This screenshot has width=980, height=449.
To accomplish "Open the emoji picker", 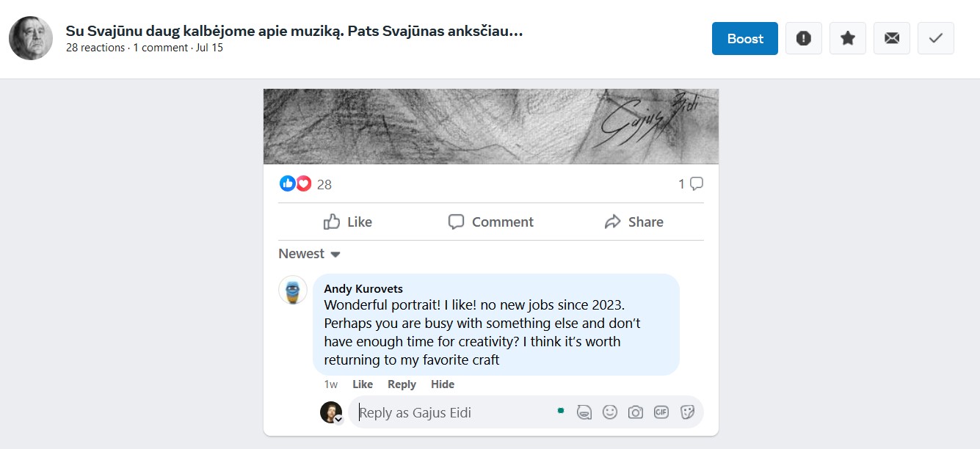I will point(610,412).
